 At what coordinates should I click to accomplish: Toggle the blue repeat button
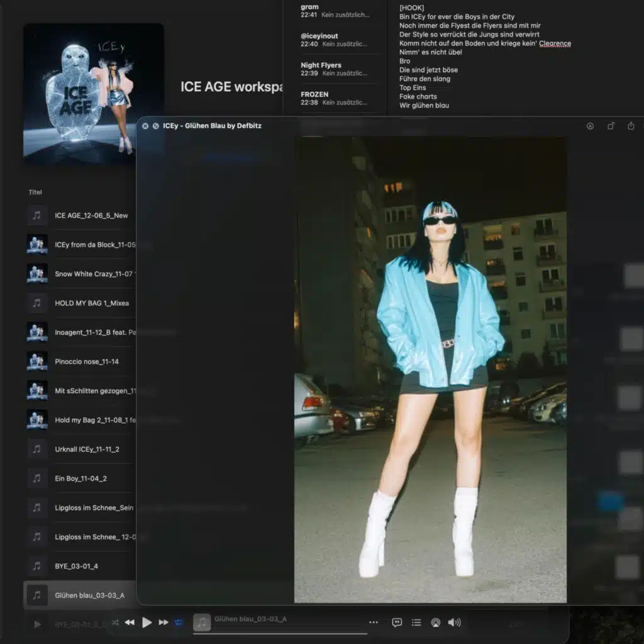coord(179,622)
